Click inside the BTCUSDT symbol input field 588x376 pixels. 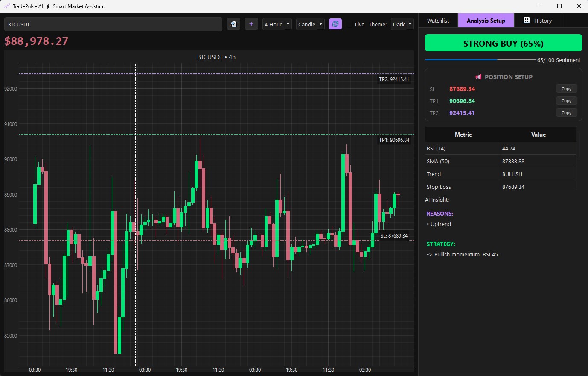point(113,24)
